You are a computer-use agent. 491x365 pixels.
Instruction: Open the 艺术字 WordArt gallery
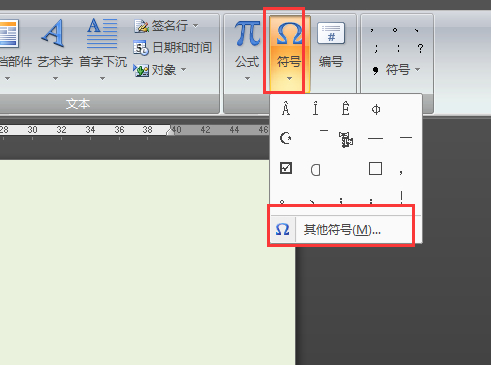(55, 50)
